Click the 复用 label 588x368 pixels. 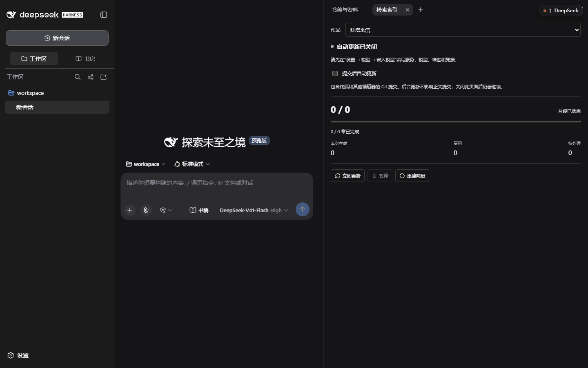coord(458,144)
